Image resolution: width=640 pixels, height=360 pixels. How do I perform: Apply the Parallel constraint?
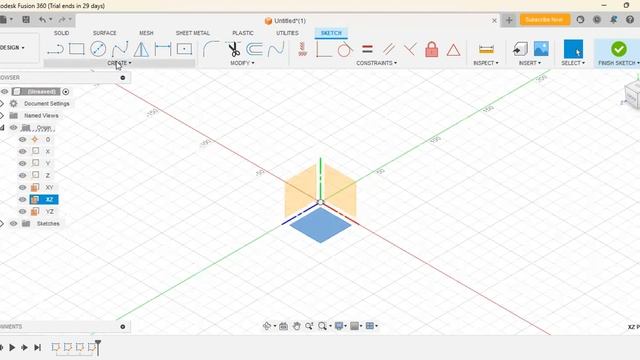tap(389, 49)
